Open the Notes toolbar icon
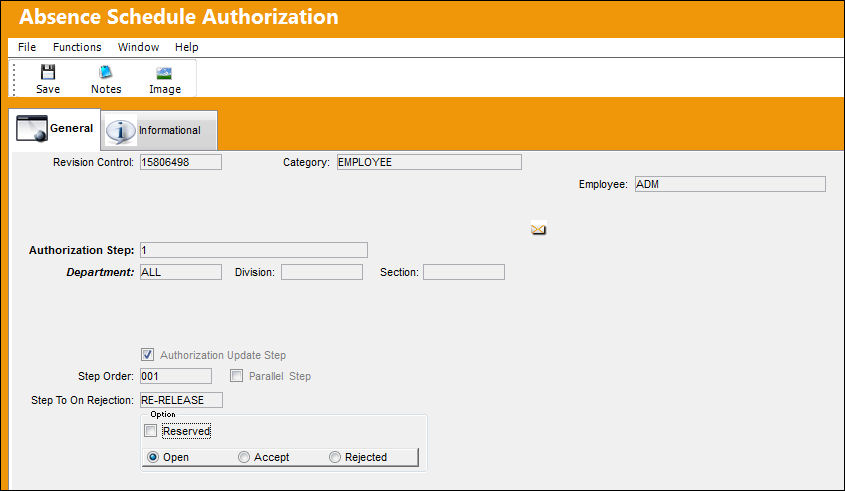Image resolution: width=845 pixels, height=491 pixels. (x=106, y=72)
